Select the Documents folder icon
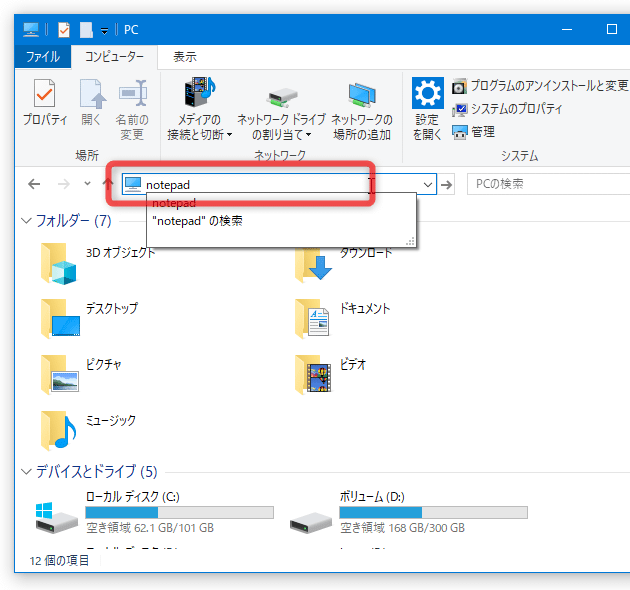This screenshot has height=590, width=630. [312, 319]
